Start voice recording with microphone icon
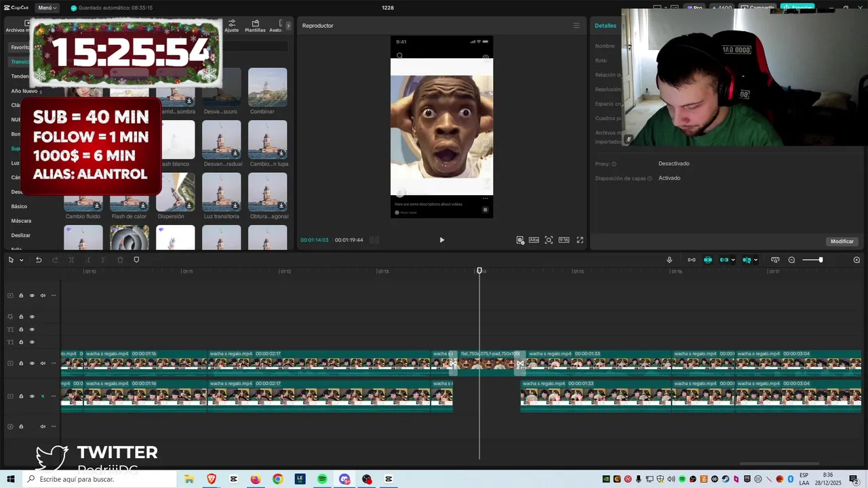This screenshot has width=868, height=488. (x=669, y=260)
